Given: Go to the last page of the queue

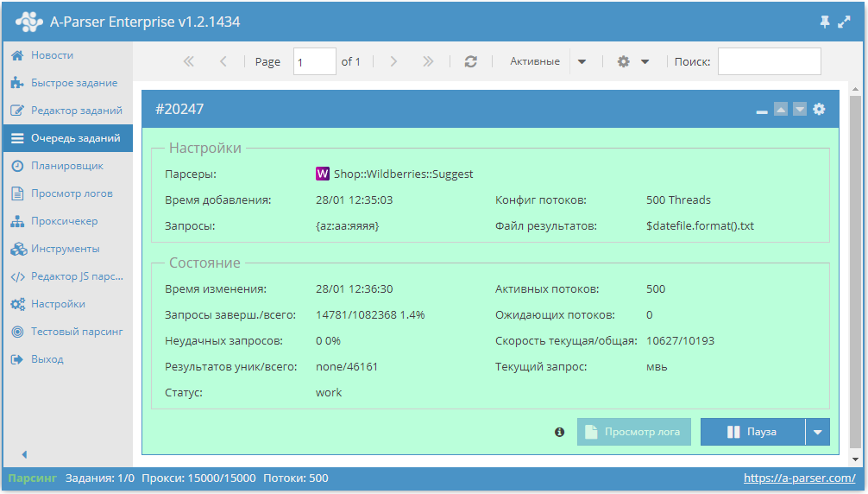Looking at the screenshot, I should (x=427, y=61).
